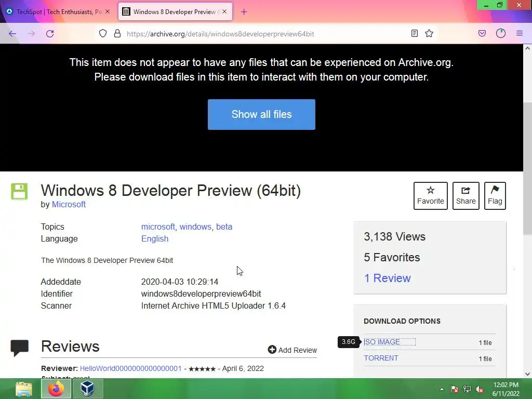Click the scrollbar down arrow
Viewport: 532px width, 399px height.
coord(528,374)
